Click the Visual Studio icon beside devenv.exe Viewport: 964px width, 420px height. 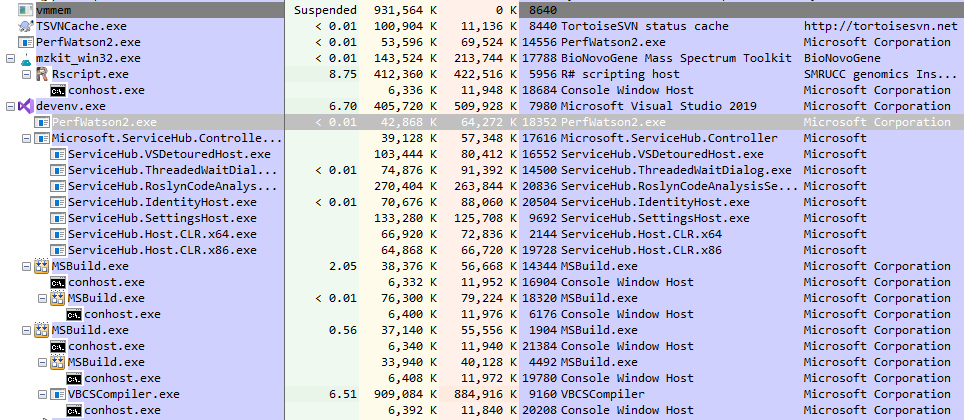click(26, 106)
